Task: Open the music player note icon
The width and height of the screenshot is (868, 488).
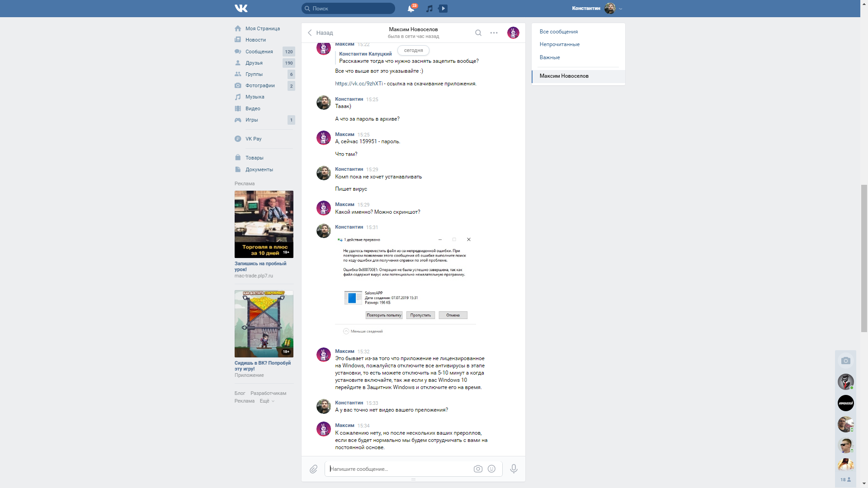Action: click(x=429, y=9)
